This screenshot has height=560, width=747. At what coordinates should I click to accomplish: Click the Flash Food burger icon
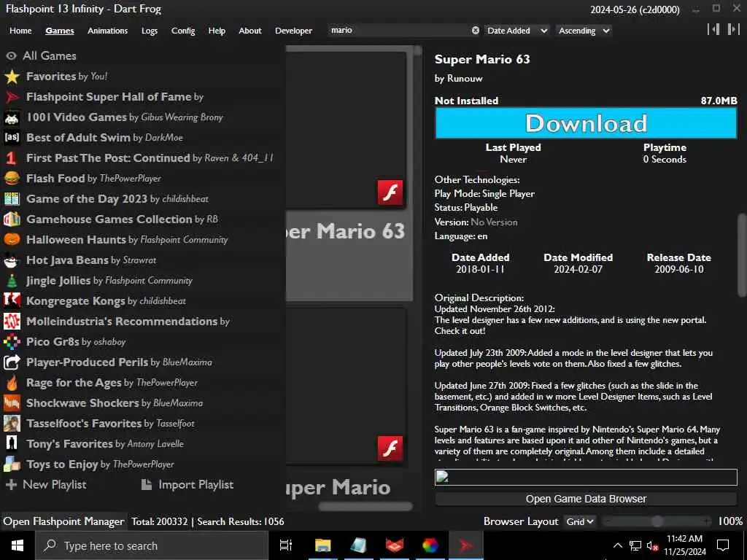(12, 179)
